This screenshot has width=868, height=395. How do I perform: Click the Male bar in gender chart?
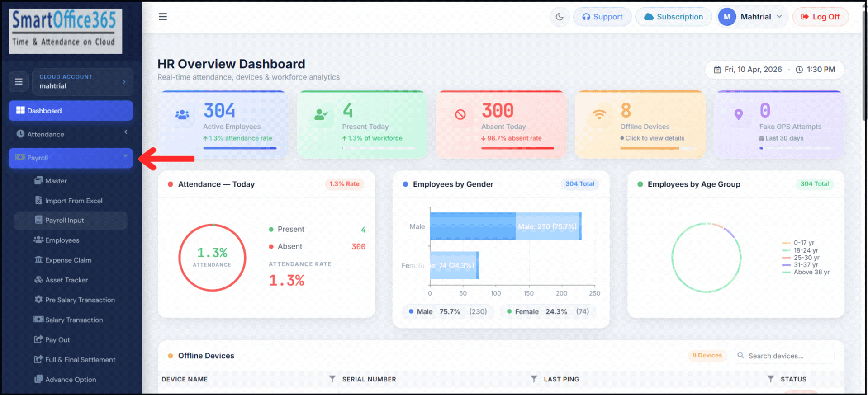coord(504,226)
